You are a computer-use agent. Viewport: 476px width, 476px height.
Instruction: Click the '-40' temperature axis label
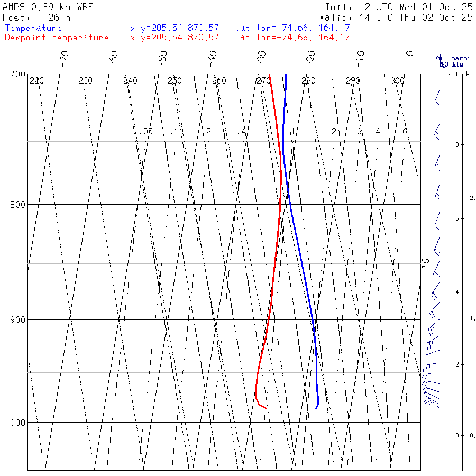coord(212,59)
